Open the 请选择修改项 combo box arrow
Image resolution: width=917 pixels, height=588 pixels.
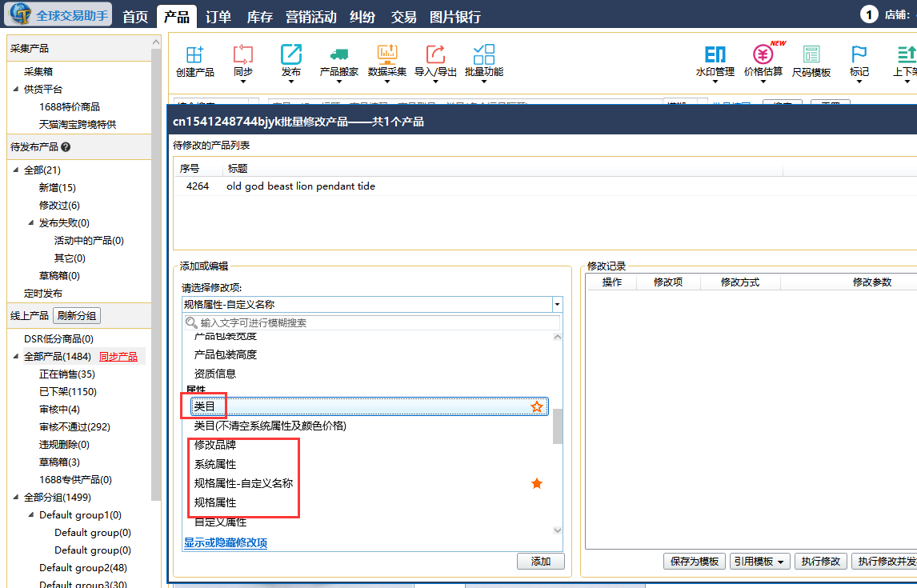coord(557,305)
